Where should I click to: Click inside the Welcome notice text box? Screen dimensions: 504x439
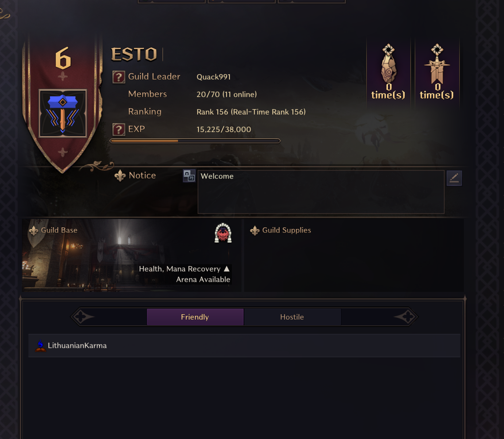pos(321,192)
